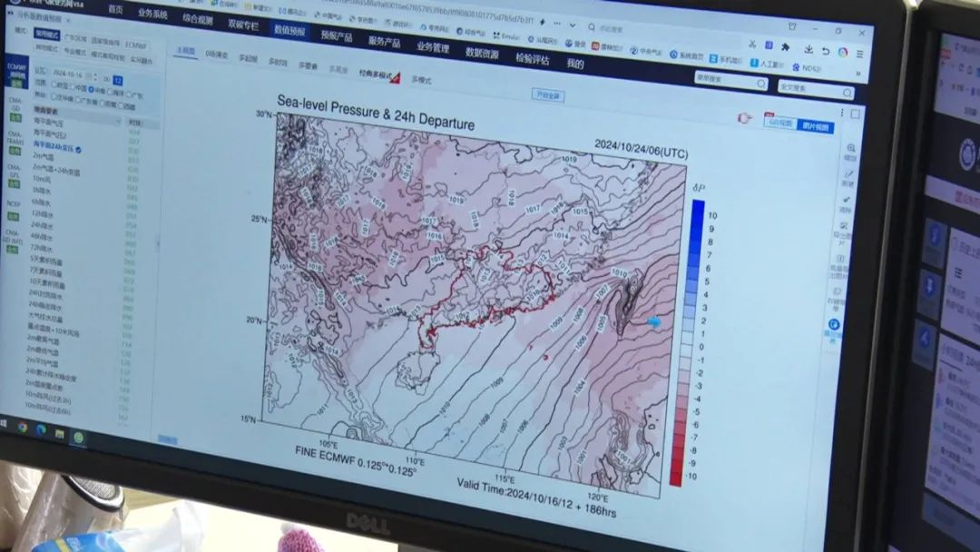Open the 检验评估 navigation menu

[533, 59]
